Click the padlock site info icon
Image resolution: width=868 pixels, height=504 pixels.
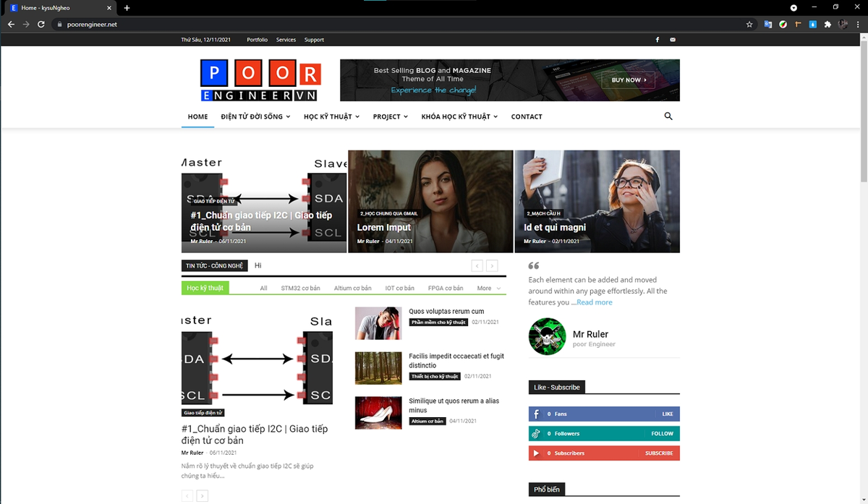pyautogui.click(x=60, y=24)
